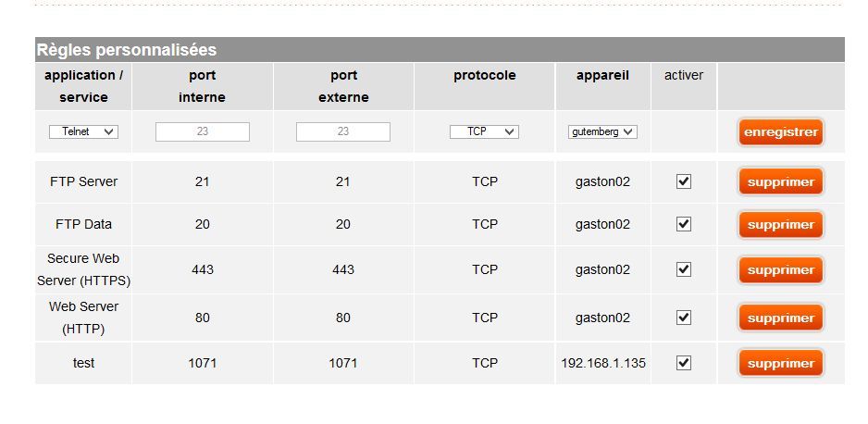Viewport: 868px width, 424px height.
Task: Click the enregistrer button
Action: (780, 132)
